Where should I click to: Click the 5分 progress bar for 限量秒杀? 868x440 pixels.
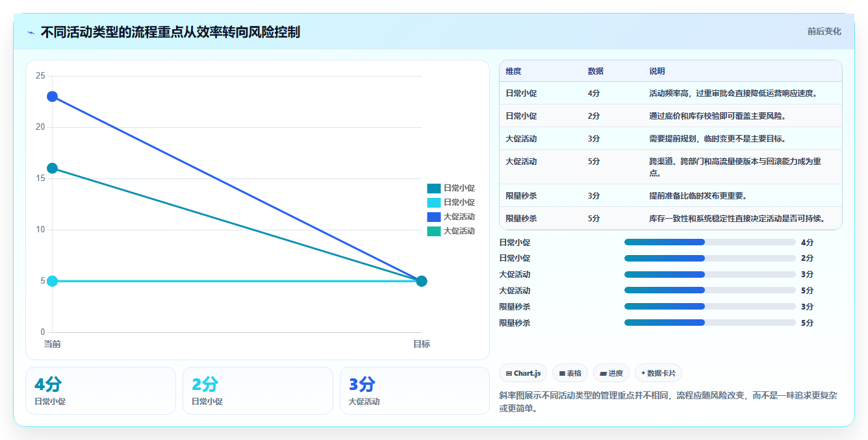710,323
